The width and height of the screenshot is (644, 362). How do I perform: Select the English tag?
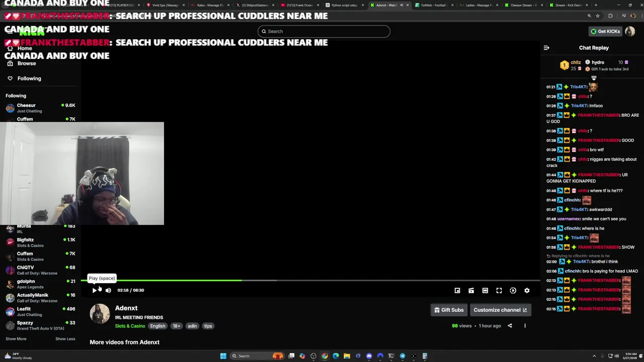click(157, 326)
